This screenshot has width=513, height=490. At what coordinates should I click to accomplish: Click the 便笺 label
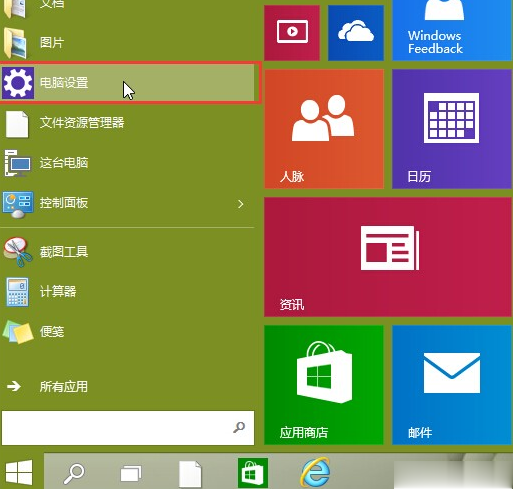click(x=52, y=332)
